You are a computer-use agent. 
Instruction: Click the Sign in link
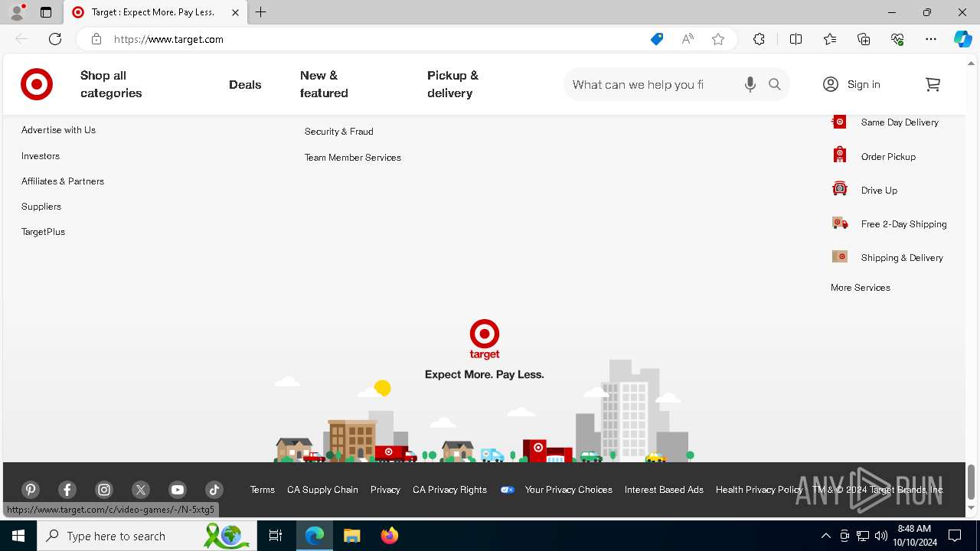864,84
